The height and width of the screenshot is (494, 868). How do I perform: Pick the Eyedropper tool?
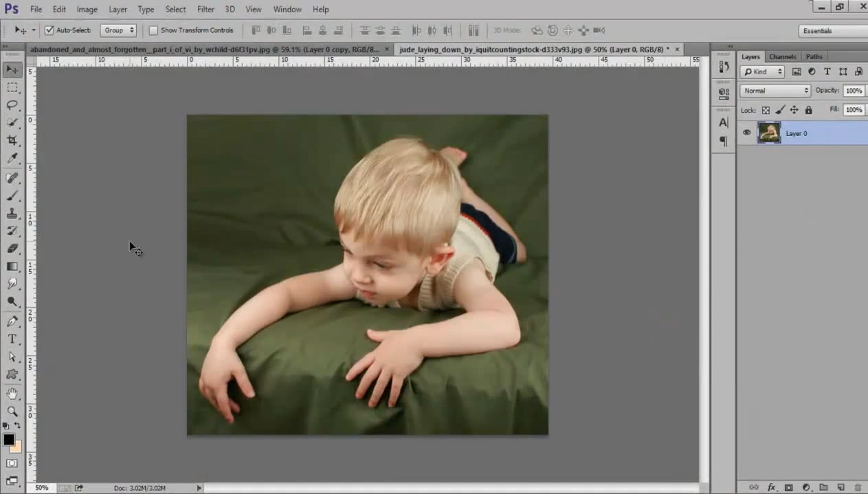pyautogui.click(x=12, y=159)
